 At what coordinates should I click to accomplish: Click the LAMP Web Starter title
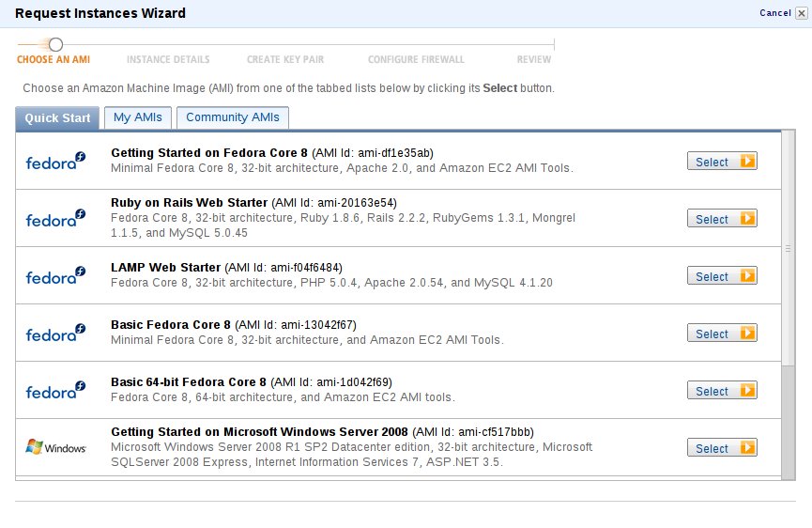click(x=166, y=268)
